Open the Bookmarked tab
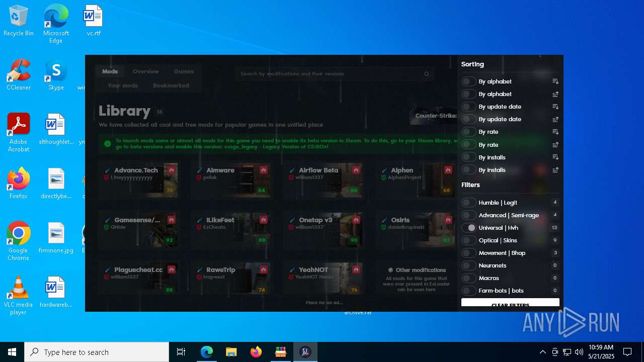 [x=171, y=85]
